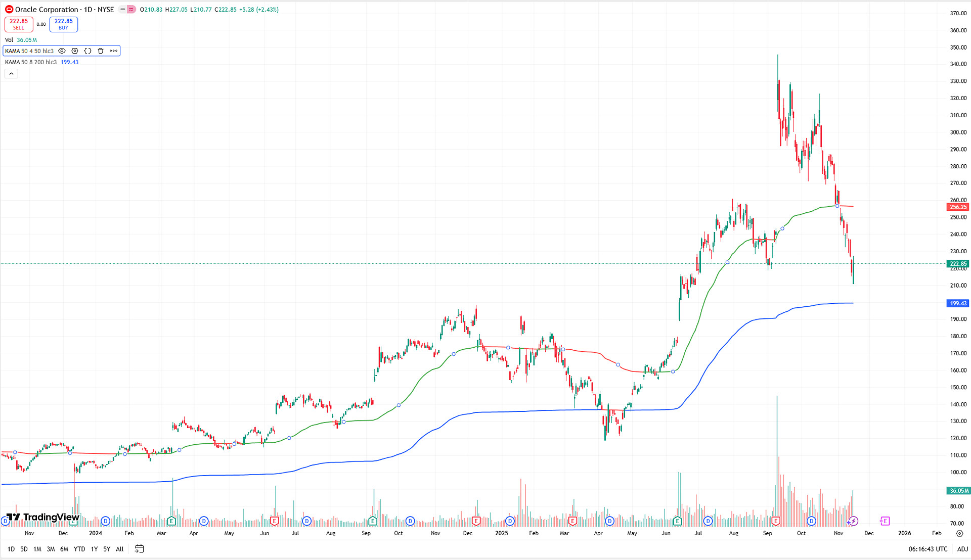
Task: Open KAMA 50 4 50 indicator settings
Action: pyautogui.click(x=75, y=51)
